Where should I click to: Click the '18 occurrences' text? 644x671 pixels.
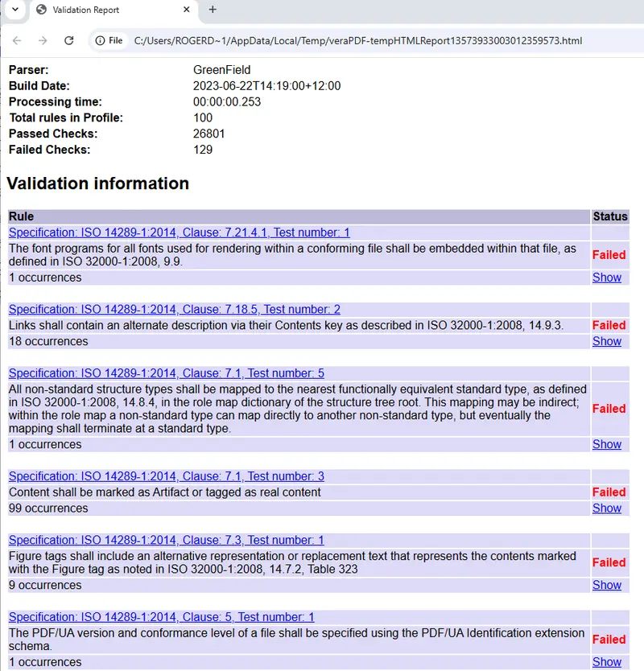(48, 341)
